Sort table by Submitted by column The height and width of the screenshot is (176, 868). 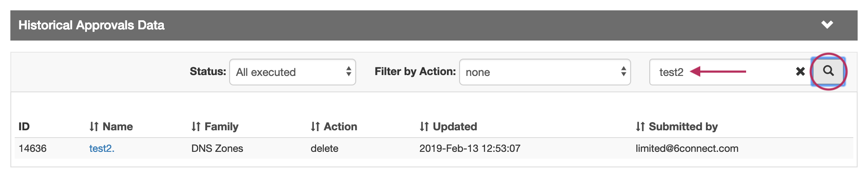pyautogui.click(x=677, y=126)
